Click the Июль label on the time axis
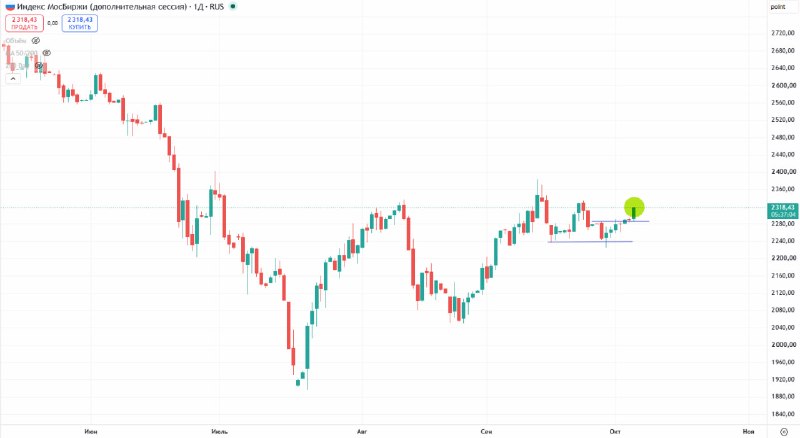 (x=219, y=432)
